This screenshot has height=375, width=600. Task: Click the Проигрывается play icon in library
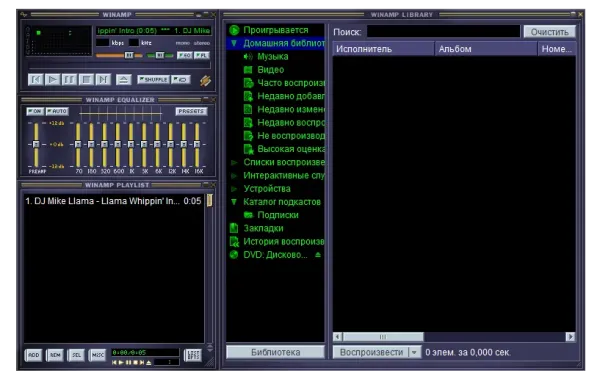click(x=234, y=30)
